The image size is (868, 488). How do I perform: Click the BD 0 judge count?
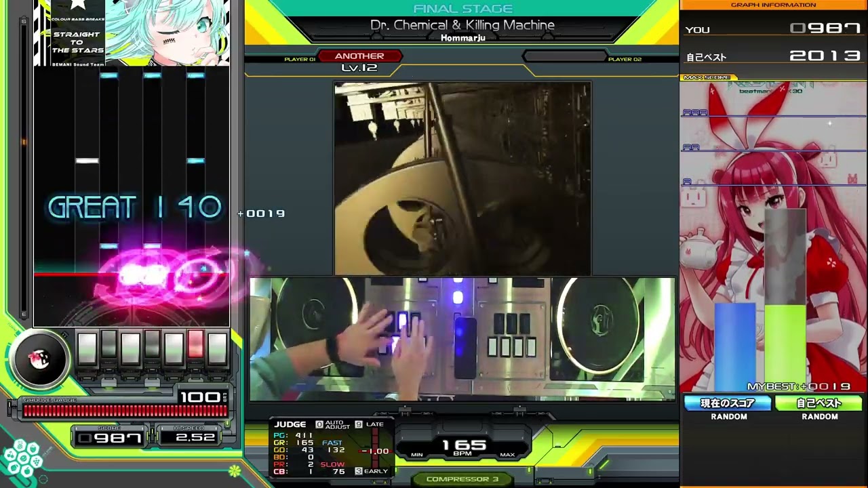(293, 457)
